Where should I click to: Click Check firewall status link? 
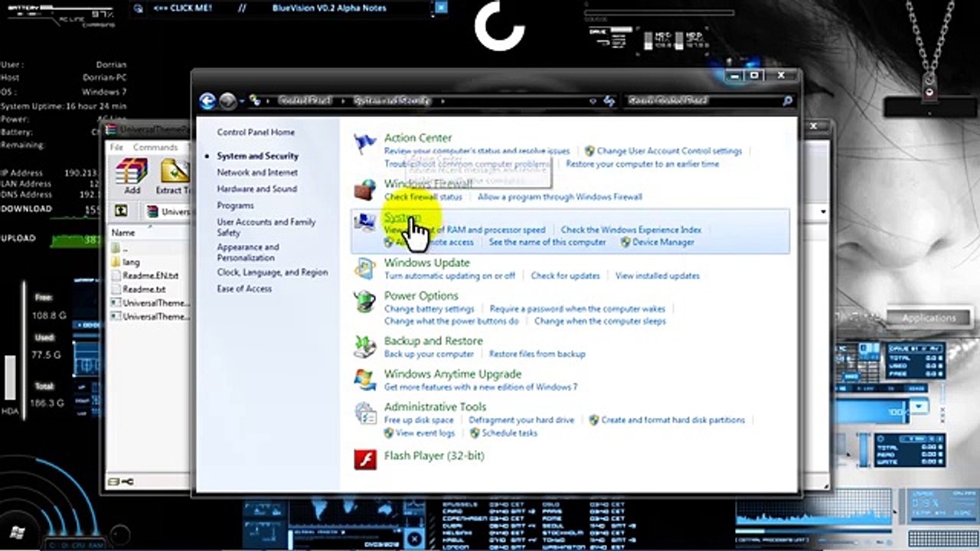point(423,197)
